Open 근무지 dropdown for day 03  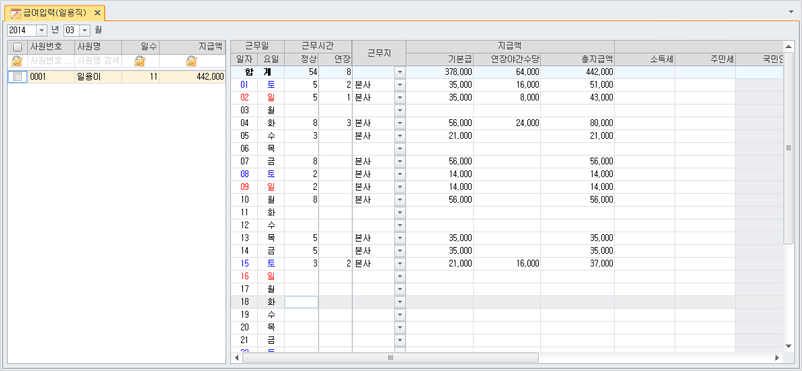[x=400, y=111]
